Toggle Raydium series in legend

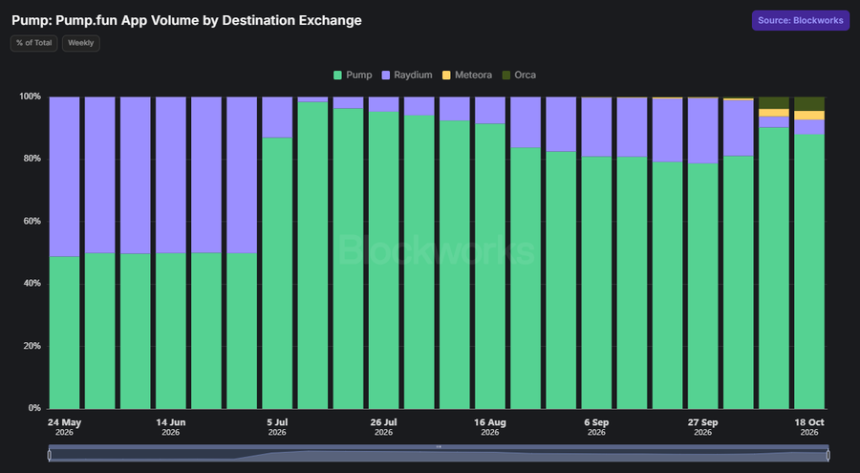tap(407, 75)
